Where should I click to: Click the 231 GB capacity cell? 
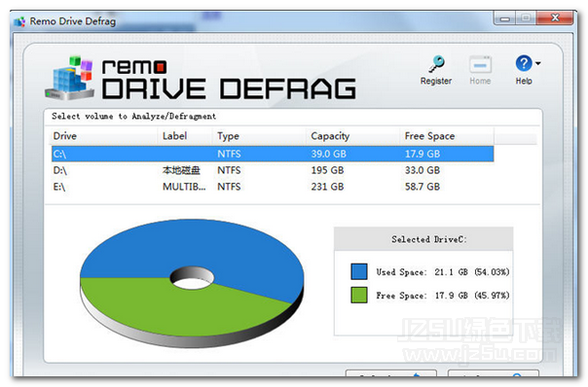327,187
